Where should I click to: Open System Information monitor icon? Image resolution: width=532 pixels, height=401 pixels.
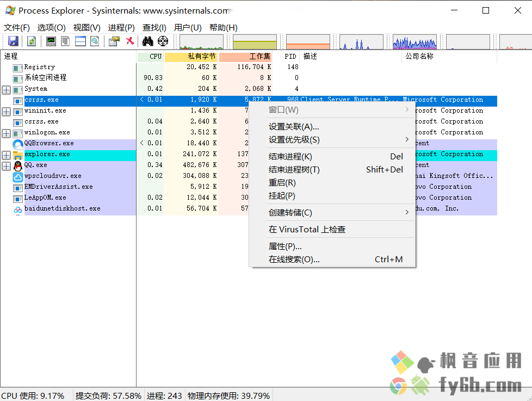51,41
